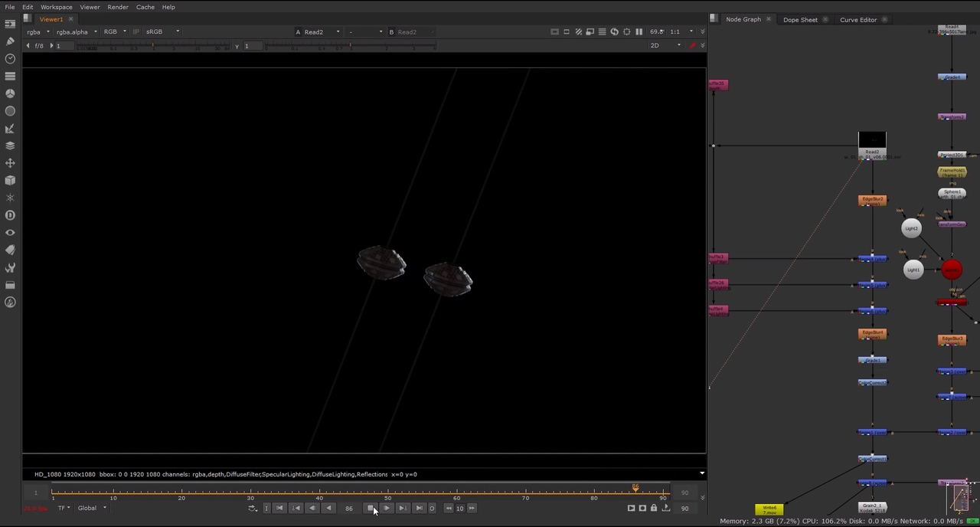The image size is (980, 527).
Task: Open the rgba channel layer dropdown
Action: (x=38, y=32)
